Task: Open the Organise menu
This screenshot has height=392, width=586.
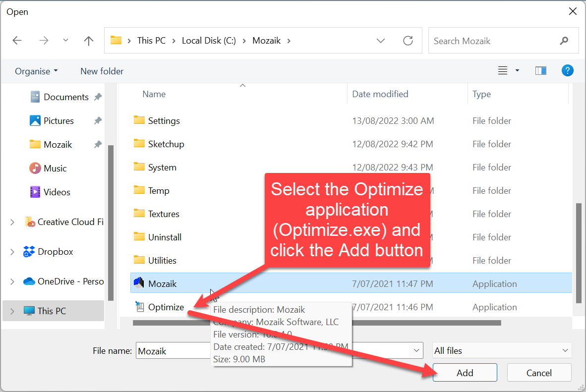Action: 36,71
